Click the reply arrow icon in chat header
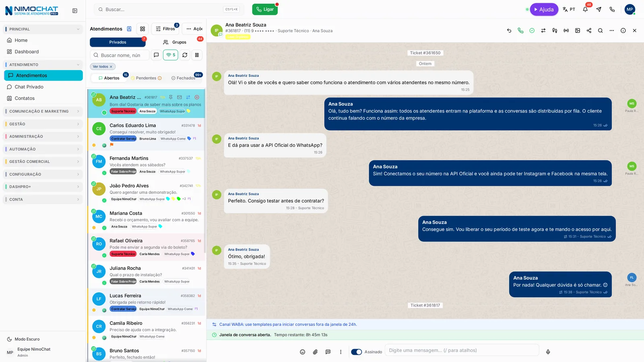This screenshot has height=362, width=644. tap(509, 31)
